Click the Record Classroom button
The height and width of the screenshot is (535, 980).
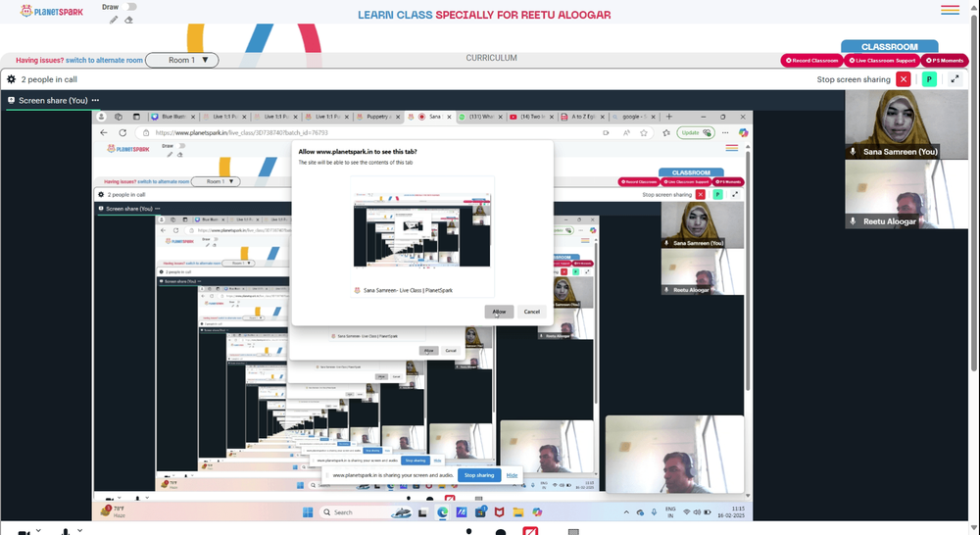click(811, 61)
